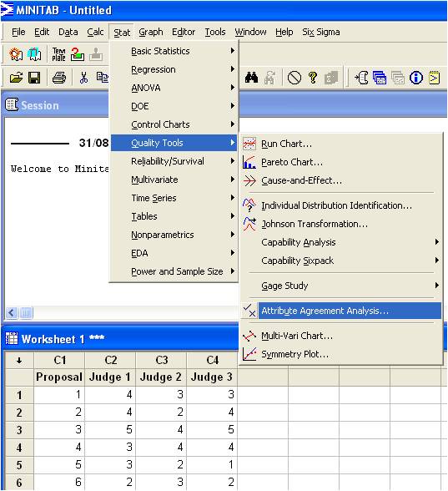Select the C1 column header

59,361
